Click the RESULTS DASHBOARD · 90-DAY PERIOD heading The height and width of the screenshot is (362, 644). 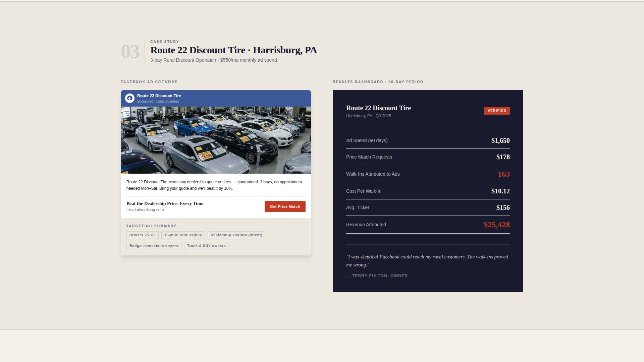click(378, 82)
